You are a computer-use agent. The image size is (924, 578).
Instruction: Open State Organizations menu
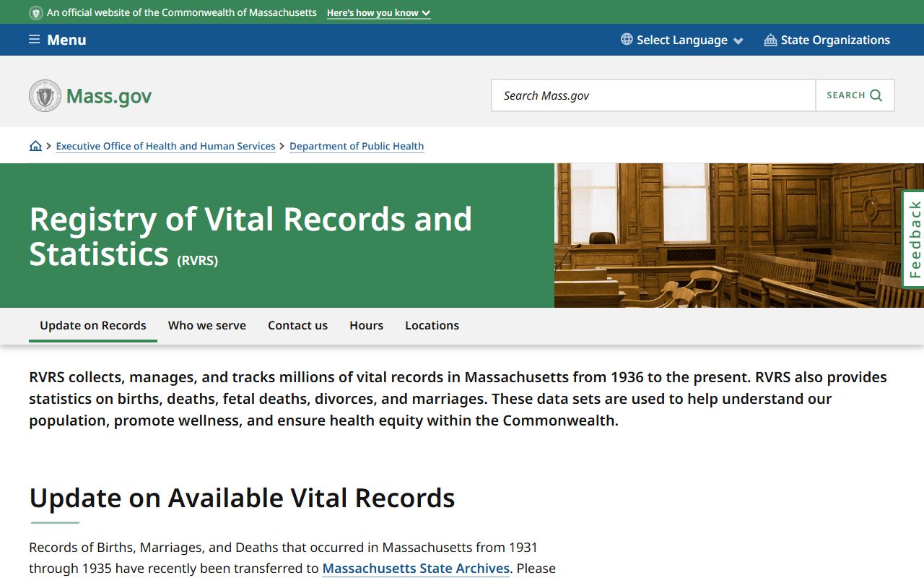pos(827,40)
